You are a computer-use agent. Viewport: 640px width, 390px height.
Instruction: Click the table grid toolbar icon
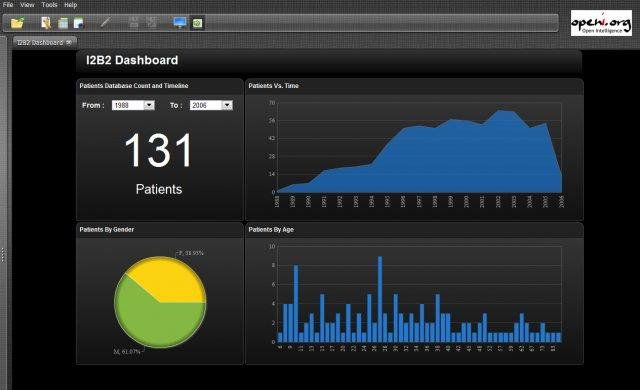point(63,23)
